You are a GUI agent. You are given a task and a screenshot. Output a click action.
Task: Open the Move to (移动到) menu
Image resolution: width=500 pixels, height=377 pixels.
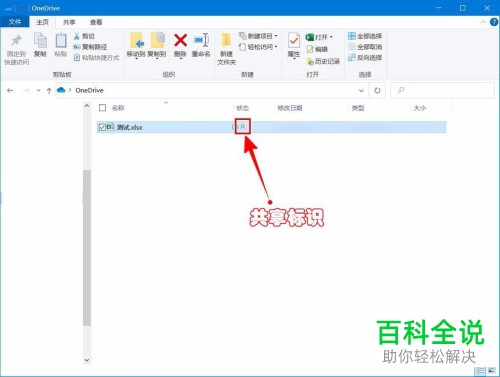click(x=136, y=46)
